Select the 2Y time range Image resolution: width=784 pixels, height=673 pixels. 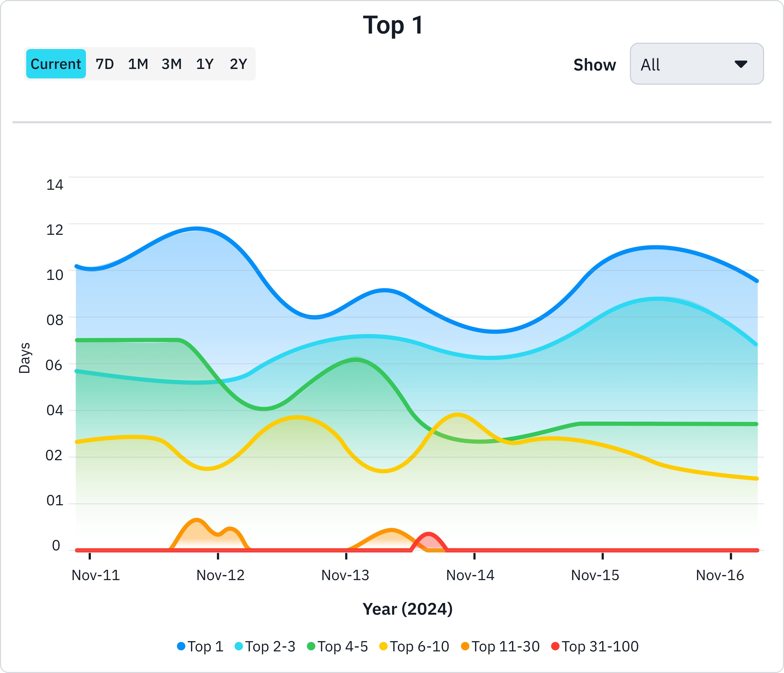coord(238,64)
